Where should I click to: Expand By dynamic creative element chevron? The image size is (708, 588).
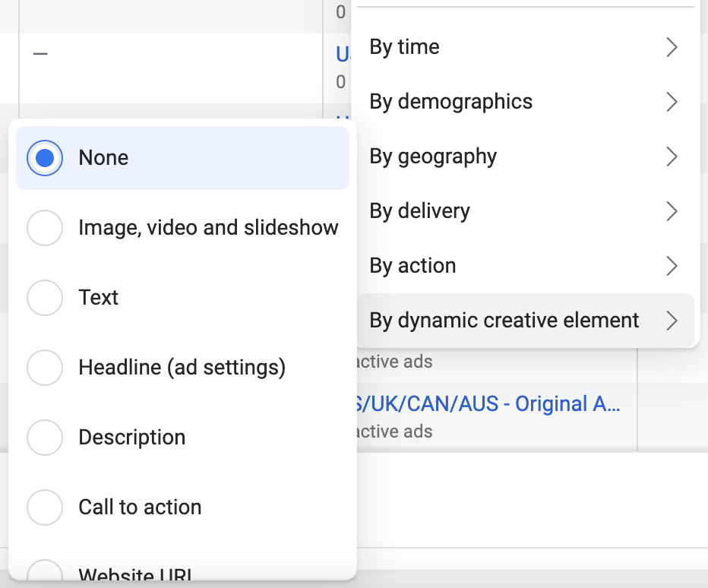pyautogui.click(x=672, y=320)
